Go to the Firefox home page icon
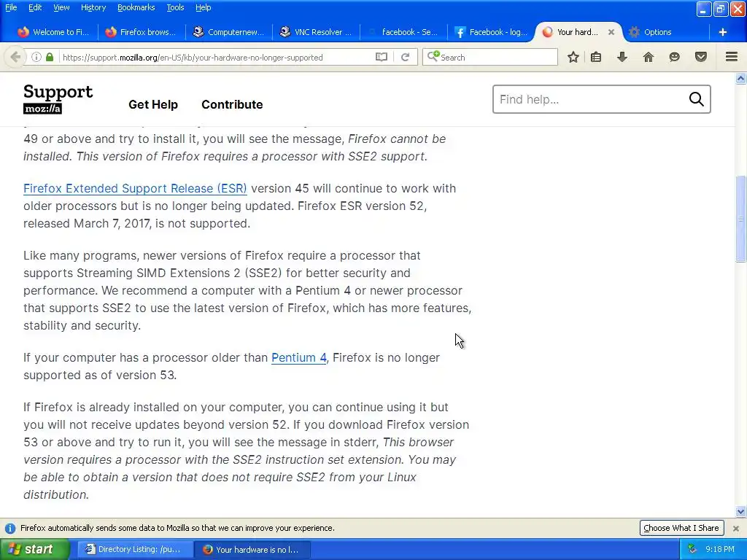 [x=648, y=57]
